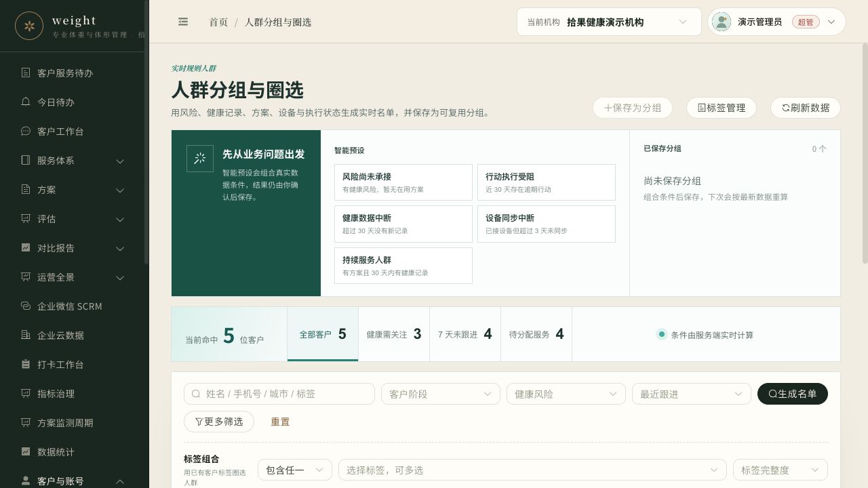Viewport: 868px width, 488px height.
Task: Click the search magnifier icon in the name field
Action: click(x=196, y=394)
